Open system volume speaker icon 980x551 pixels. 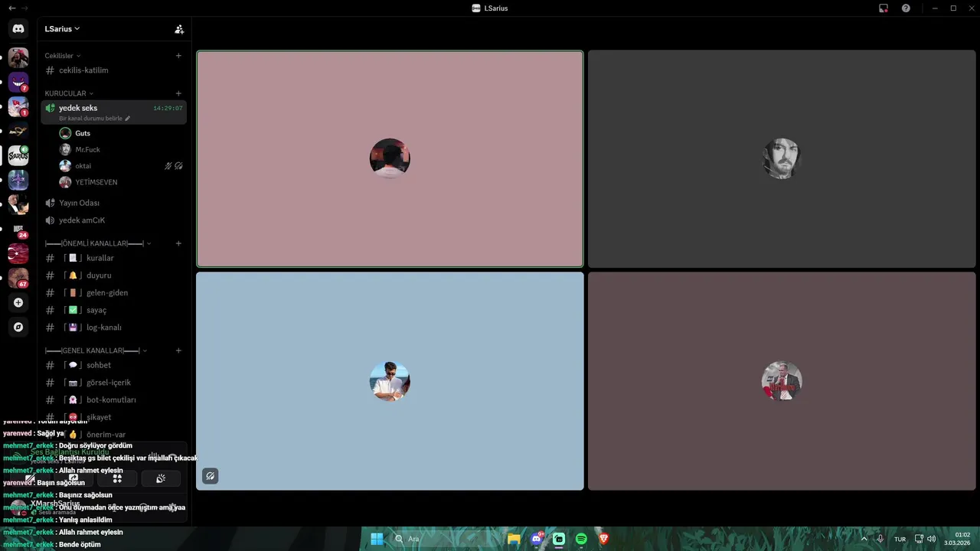click(x=932, y=539)
